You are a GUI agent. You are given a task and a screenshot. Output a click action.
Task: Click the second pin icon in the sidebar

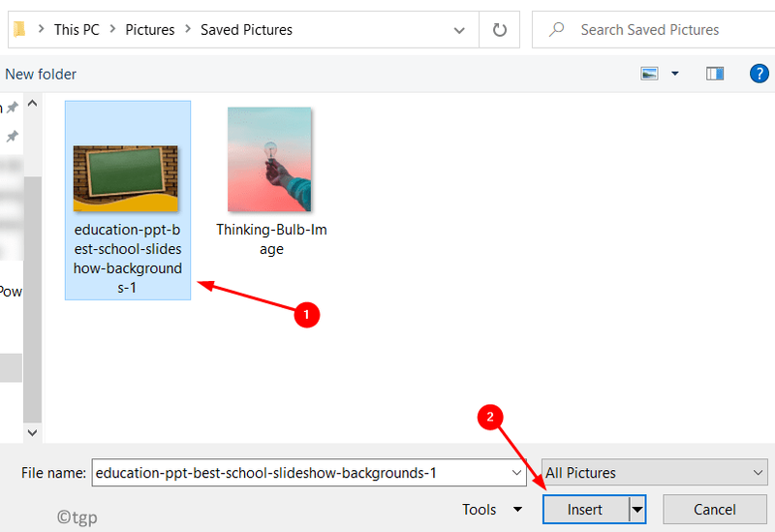point(13,136)
